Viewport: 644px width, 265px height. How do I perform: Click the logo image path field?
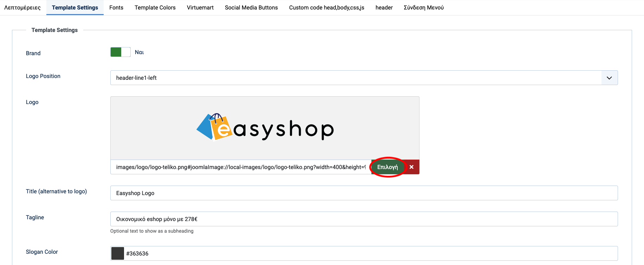tap(241, 167)
